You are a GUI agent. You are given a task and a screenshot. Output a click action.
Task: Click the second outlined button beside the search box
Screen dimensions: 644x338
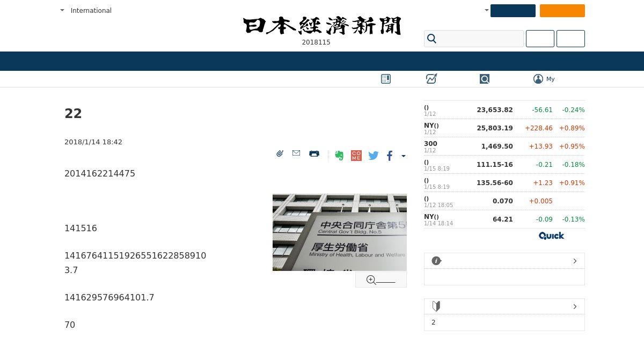click(570, 39)
